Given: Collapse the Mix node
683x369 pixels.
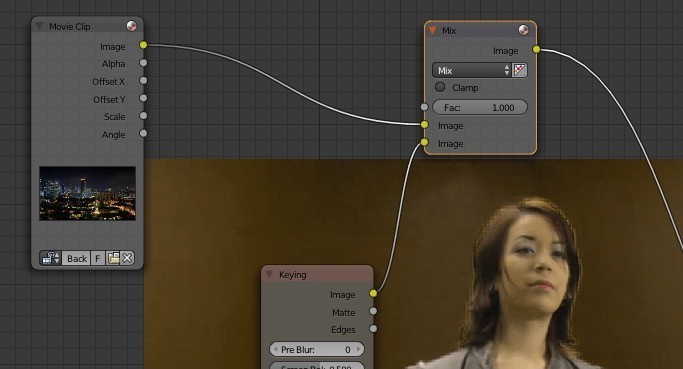Looking at the screenshot, I should [433, 30].
